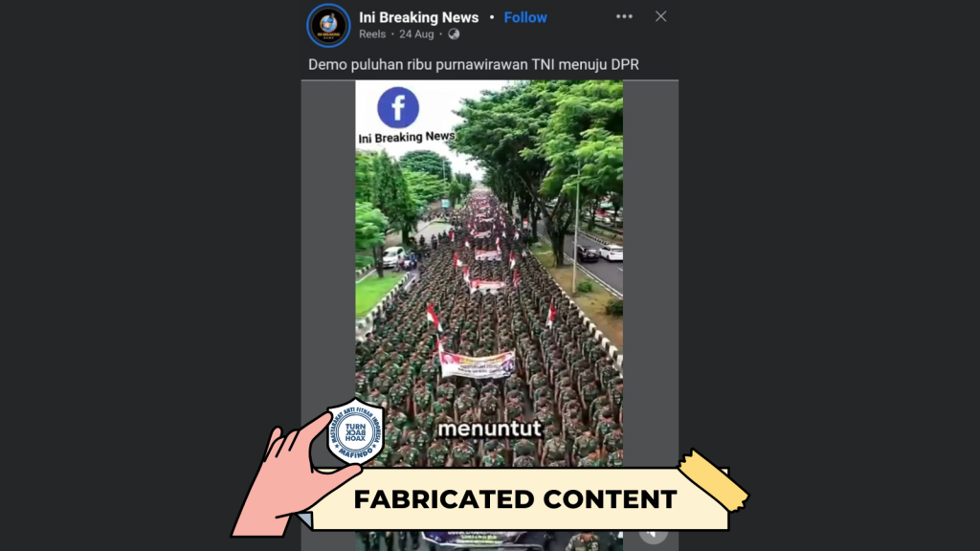Toggle the partially hidden sound button
Image resolution: width=980 pixels, height=551 pixels.
click(x=653, y=534)
